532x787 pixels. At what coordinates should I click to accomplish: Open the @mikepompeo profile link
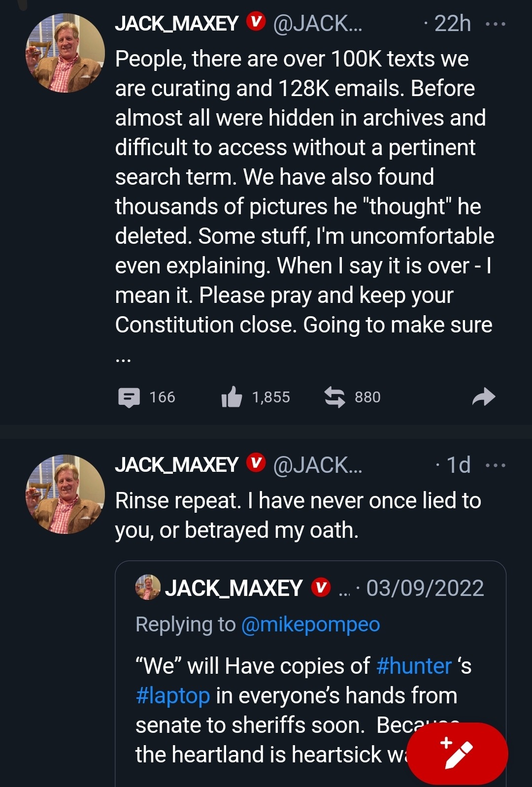pyautogui.click(x=310, y=624)
